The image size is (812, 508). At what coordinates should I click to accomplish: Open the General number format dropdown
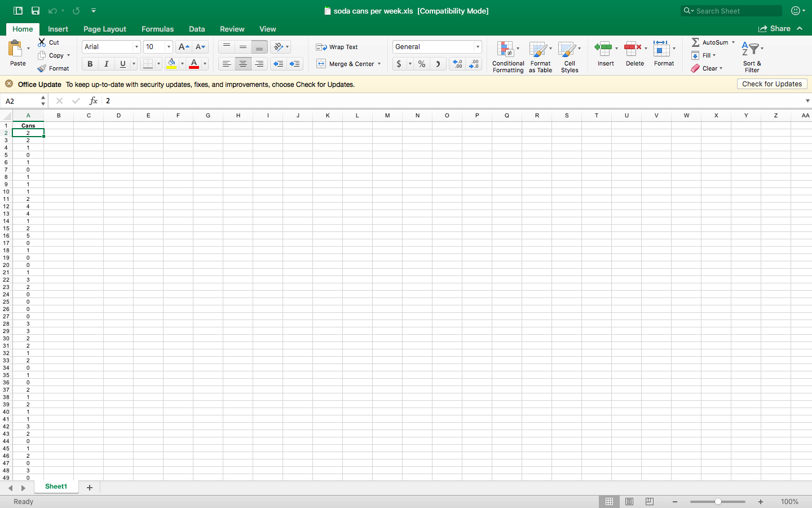477,46
